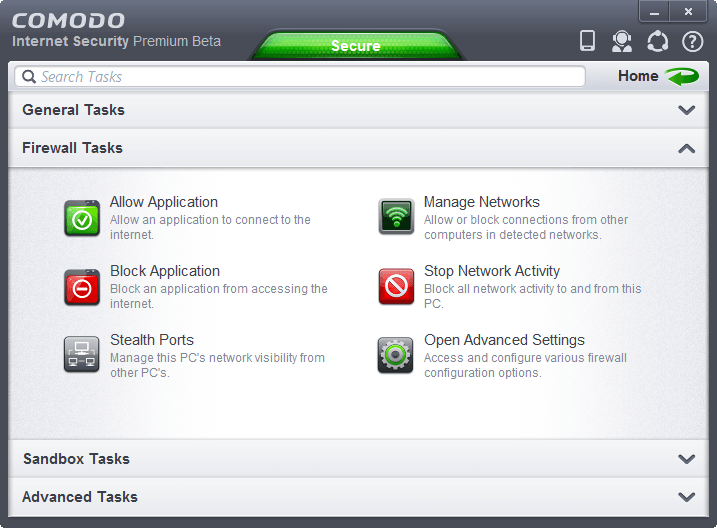
Task: Collapse the Firewall Tasks chevron
Action: click(686, 149)
